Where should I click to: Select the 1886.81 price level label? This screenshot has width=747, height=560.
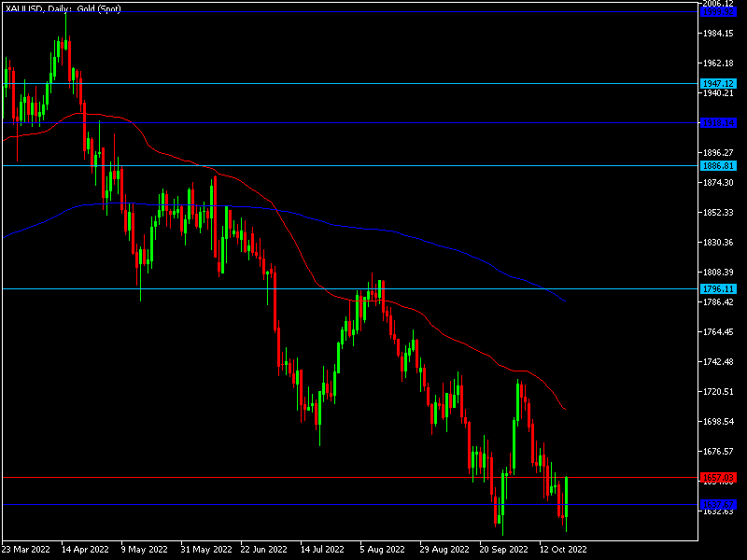718,166
